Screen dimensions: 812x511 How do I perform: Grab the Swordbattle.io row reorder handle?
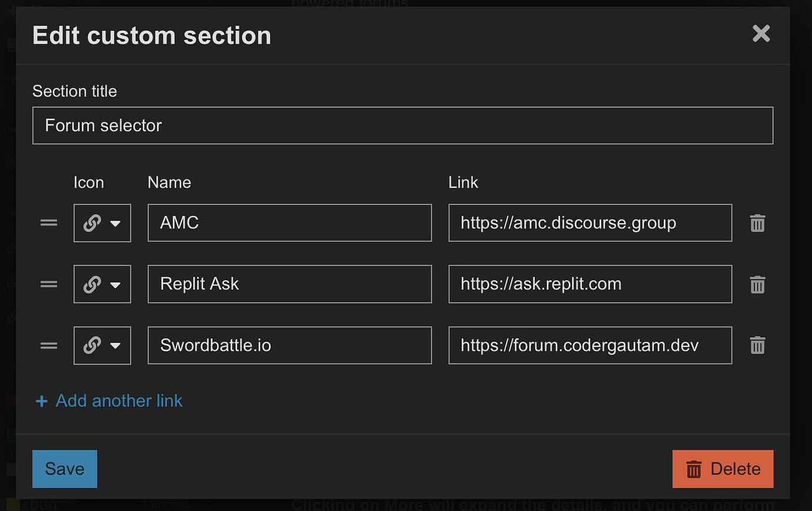pyautogui.click(x=49, y=345)
